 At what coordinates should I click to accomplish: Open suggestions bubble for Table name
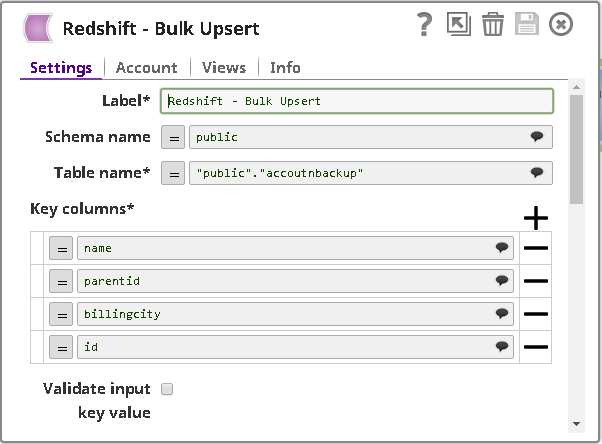537,172
